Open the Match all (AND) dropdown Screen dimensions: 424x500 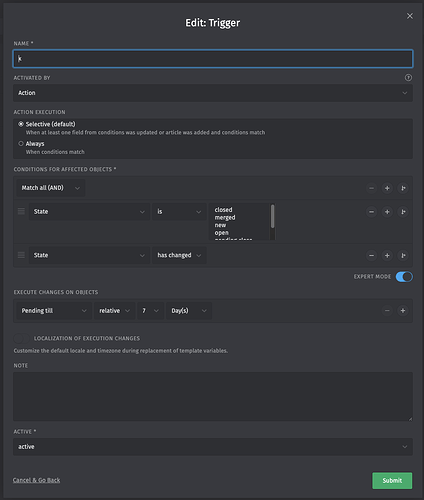coord(51,188)
